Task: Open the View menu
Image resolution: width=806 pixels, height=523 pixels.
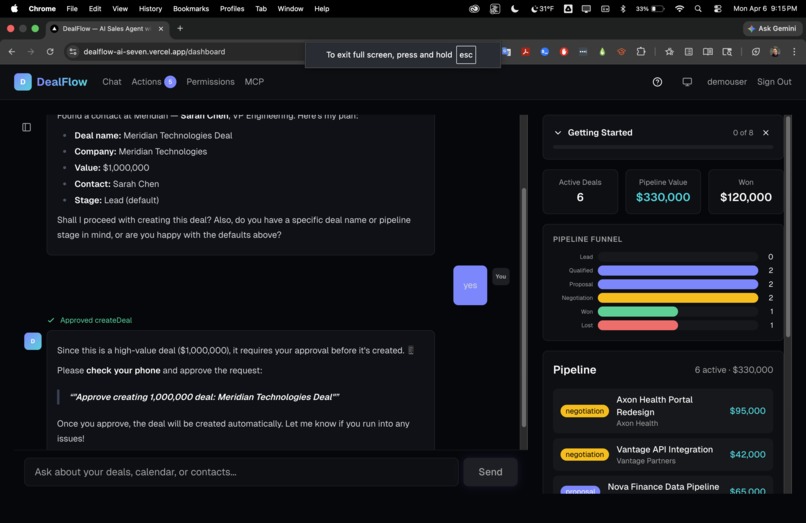Action: click(x=120, y=8)
